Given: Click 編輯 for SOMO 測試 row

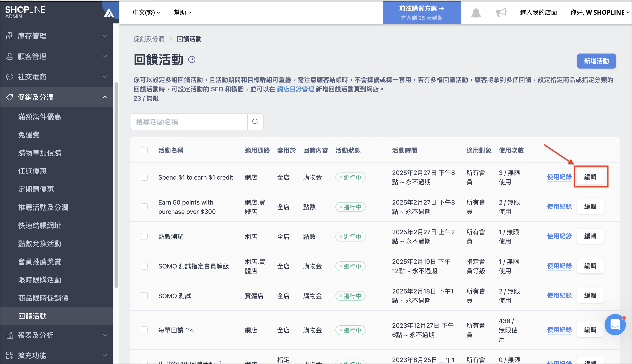Looking at the screenshot, I should (590, 295).
